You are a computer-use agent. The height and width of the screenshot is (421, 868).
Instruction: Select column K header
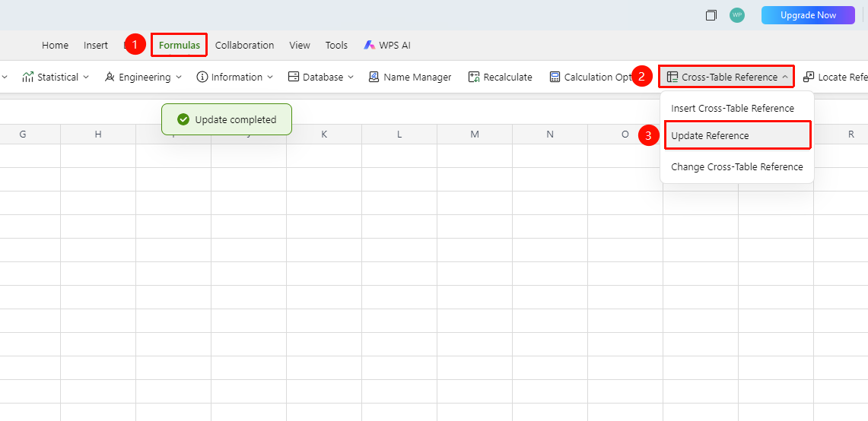[324, 135]
